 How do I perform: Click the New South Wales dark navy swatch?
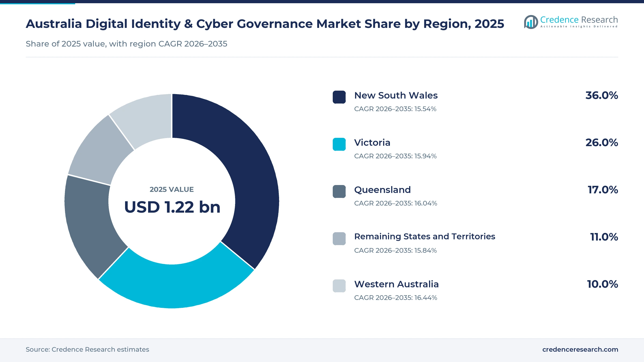339,97
